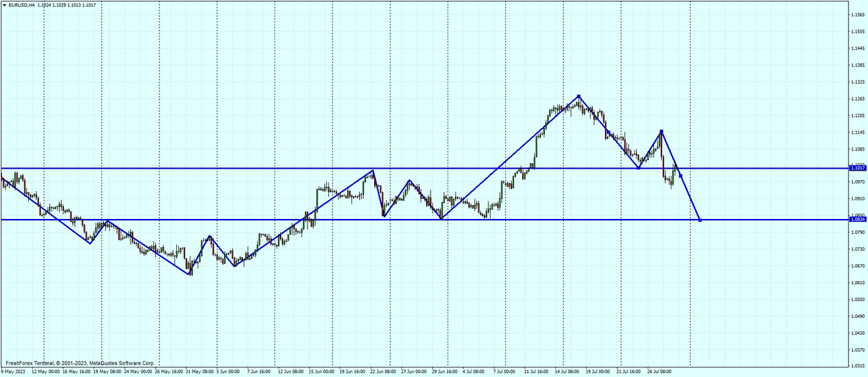Click the 1.0430 value on price scale
868x377 pixels.
(858, 333)
